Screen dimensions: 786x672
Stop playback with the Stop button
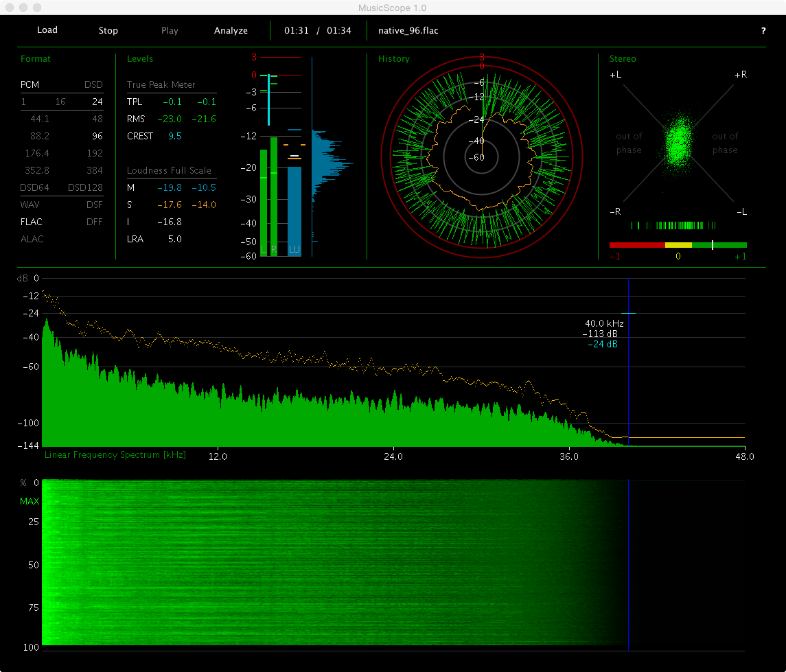pyautogui.click(x=108, y=31)
